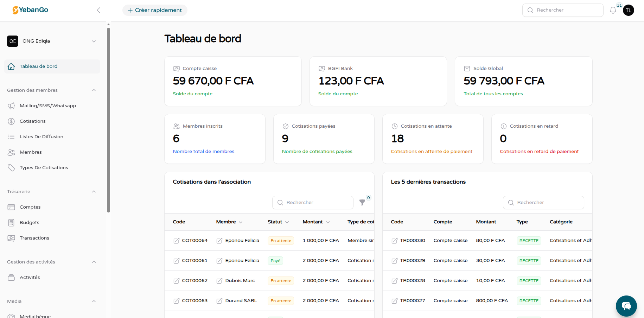
Task: Click the edit icon next to TR000030
Action: tap(394, 241)
